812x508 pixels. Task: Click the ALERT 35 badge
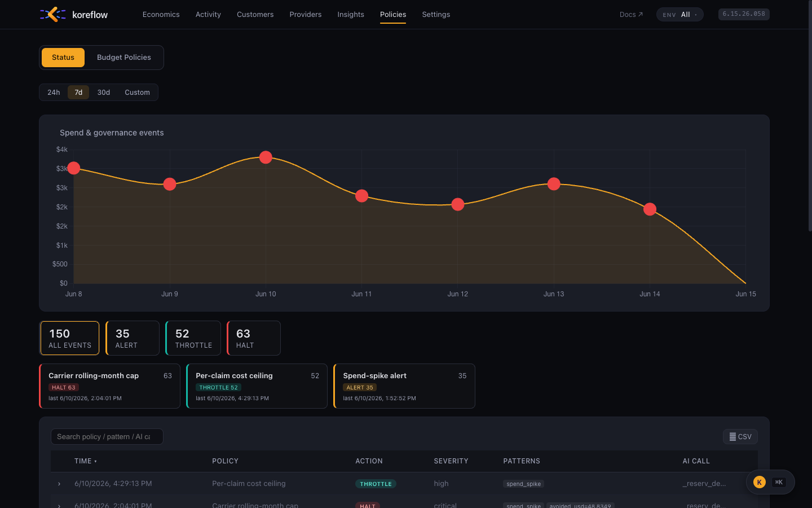click(360, 388)
